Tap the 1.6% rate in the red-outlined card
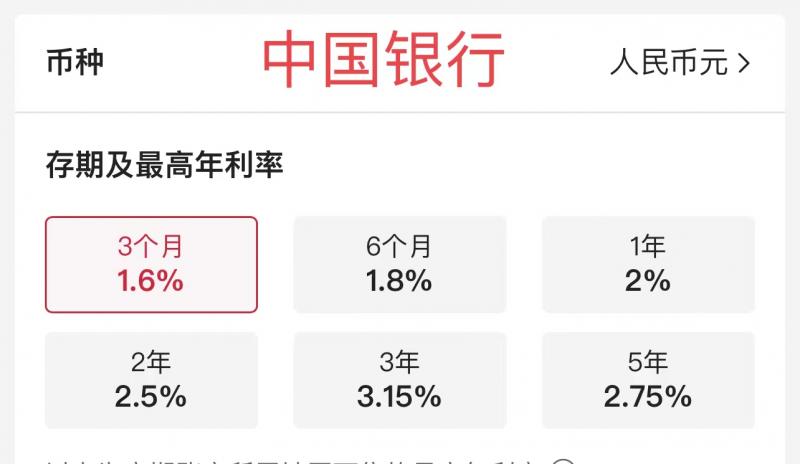 151,281
